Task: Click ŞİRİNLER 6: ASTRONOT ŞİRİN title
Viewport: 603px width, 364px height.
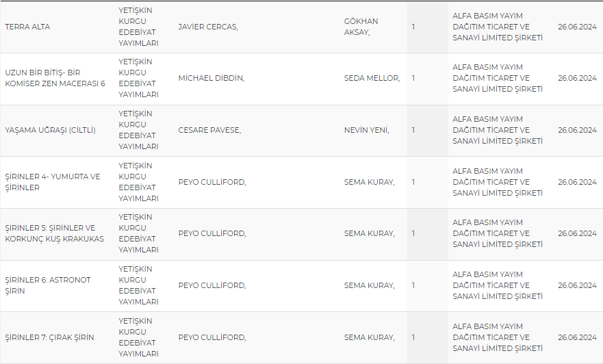Action: [48, 285]
